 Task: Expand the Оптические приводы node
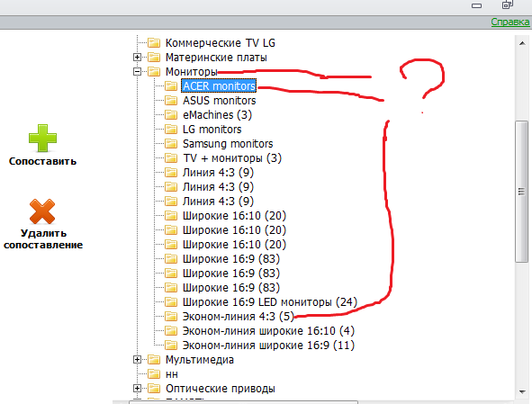point(137,389)
